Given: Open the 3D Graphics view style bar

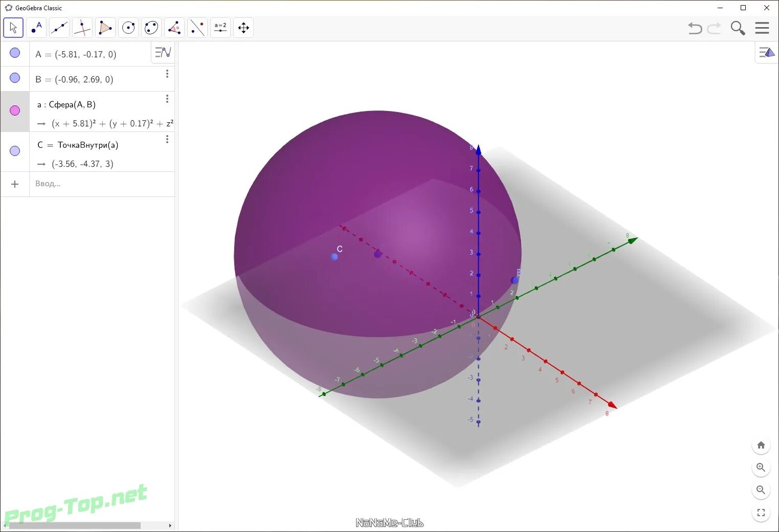Looking at the screenshot, I should [767, 52].
